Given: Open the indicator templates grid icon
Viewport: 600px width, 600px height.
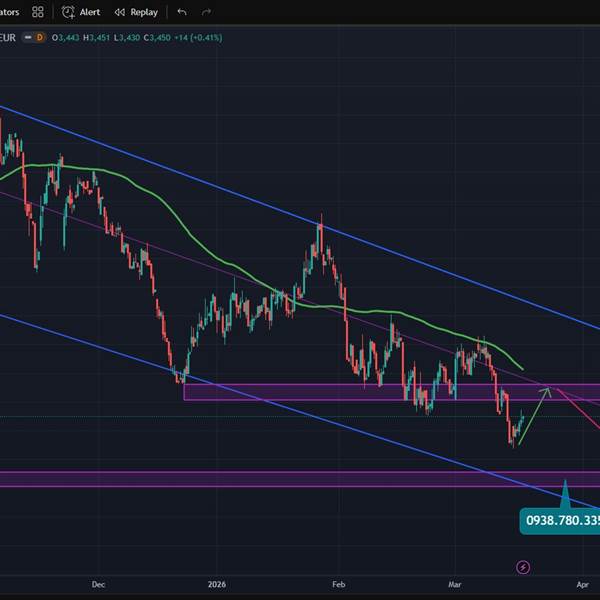Looking at the screenshot, I should pyautogui.click(x=38, y=12).
